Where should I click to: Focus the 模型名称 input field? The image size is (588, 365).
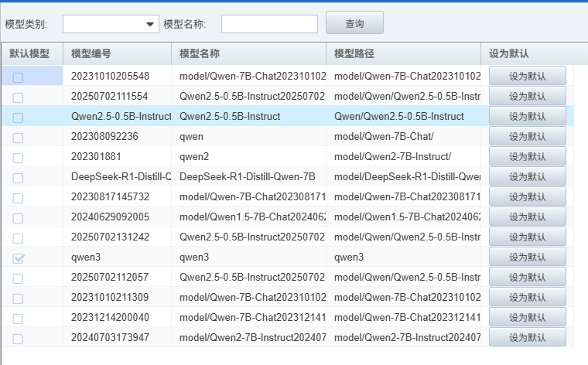tap(269, 24)
